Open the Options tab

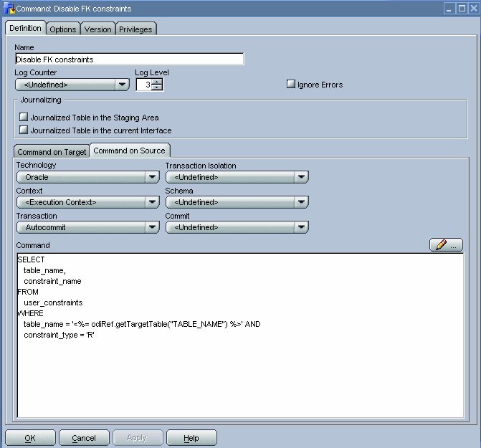(x=63, y=29)
